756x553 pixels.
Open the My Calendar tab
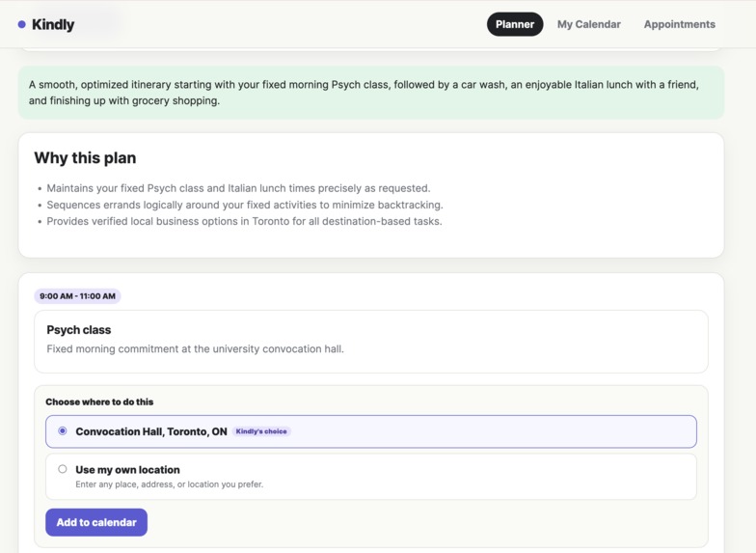coord(588,24)
